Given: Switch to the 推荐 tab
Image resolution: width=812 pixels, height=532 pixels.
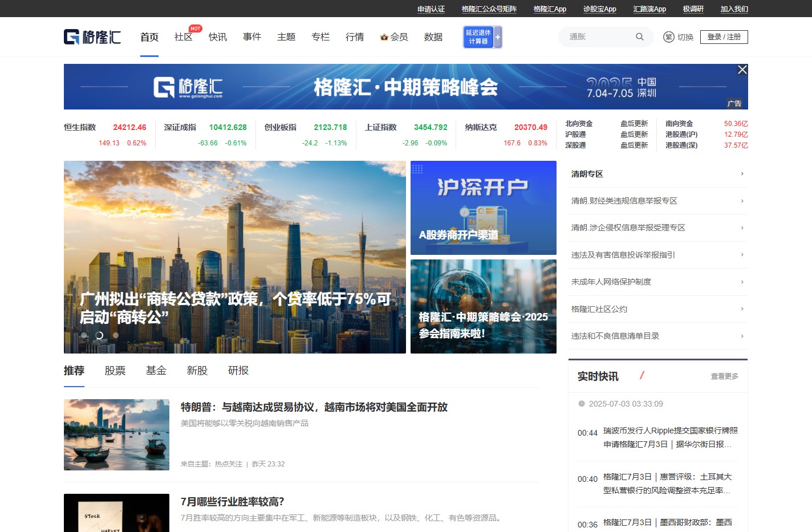Looking at the screenshot, I should coord(74,371).
